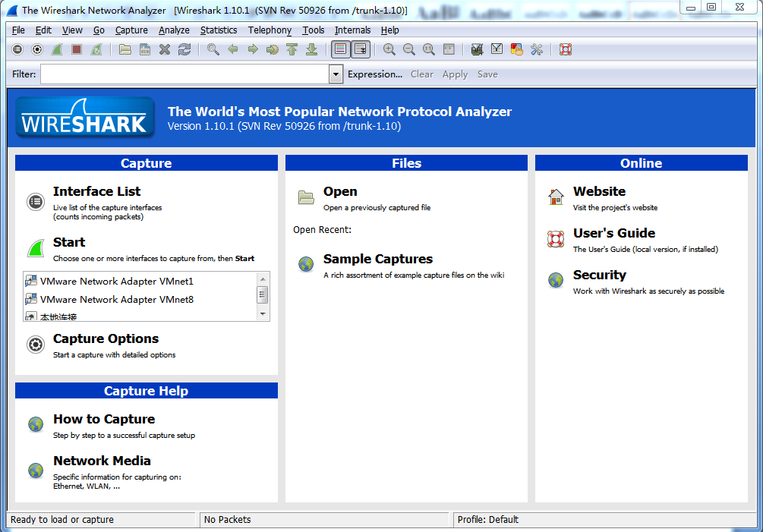The height and width of the screenshot is (532, 763).
Task: Toggle auto scroll in live capture button
Action: [x=361, y=49]
